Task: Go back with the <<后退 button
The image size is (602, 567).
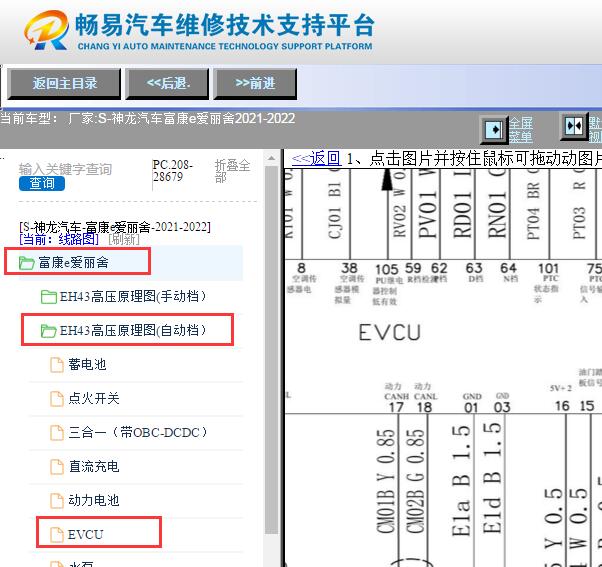Action: (167, 84)
